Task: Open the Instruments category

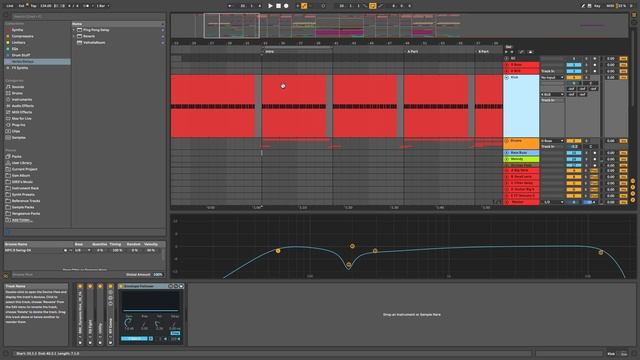Action: (x=22, y=100)
